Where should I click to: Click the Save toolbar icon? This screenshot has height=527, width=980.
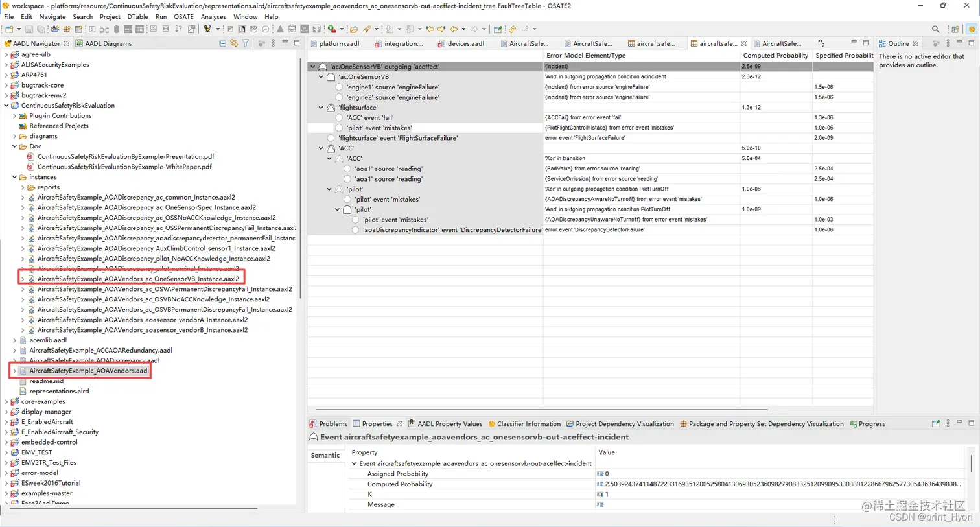29,29
